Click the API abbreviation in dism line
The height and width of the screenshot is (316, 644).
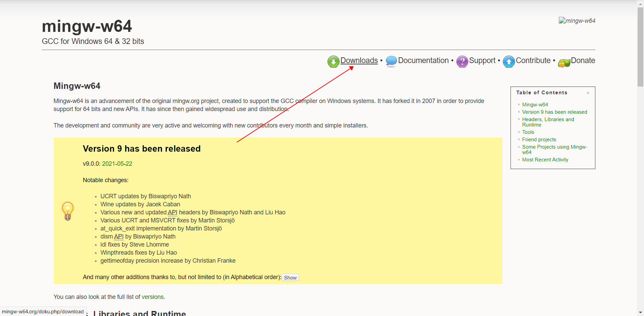point(119,236)
